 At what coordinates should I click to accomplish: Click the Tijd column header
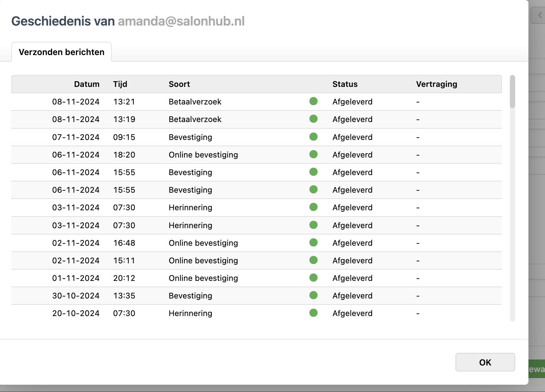(120, 84)
